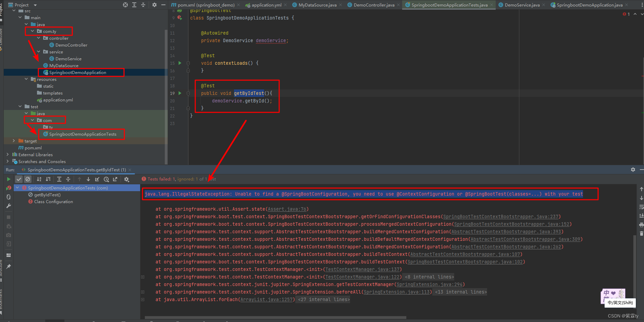Switch to application.yml tab
644x322 pixels.
[267, 5]
